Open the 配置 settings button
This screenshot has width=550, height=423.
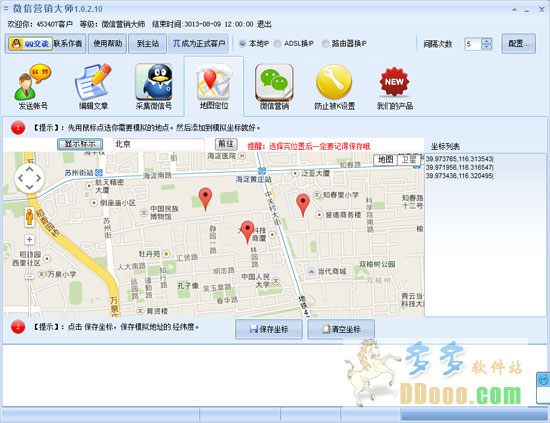click(x=518, y=44)
